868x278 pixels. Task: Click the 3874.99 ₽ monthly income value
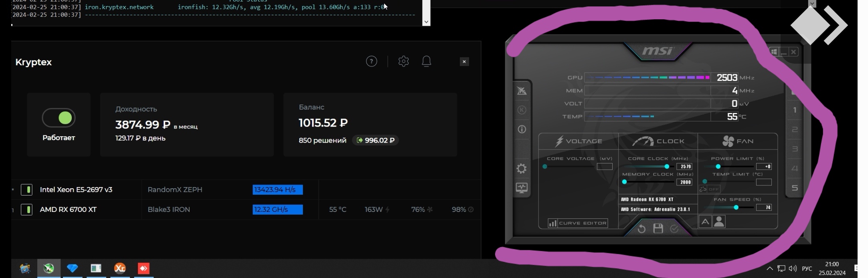pyautogui.click(x=143, y=125)
